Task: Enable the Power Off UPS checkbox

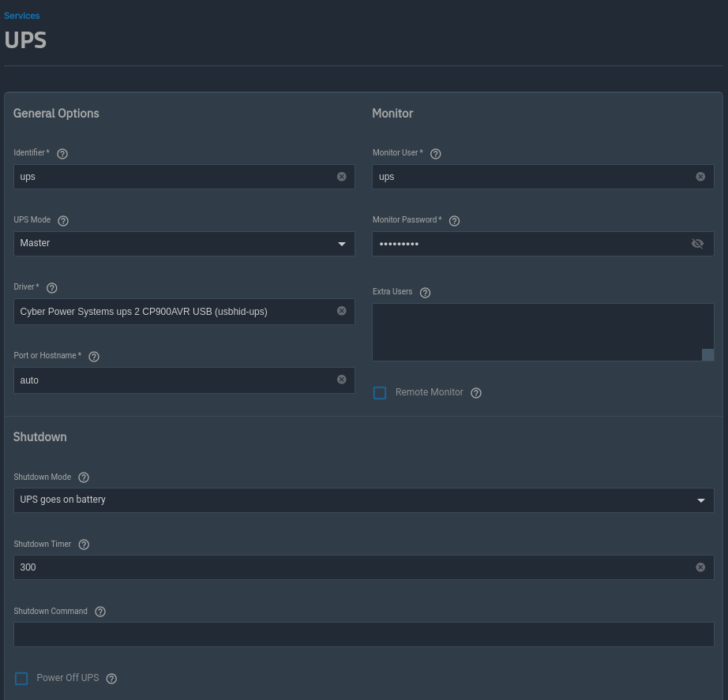Action: [21, 678]
